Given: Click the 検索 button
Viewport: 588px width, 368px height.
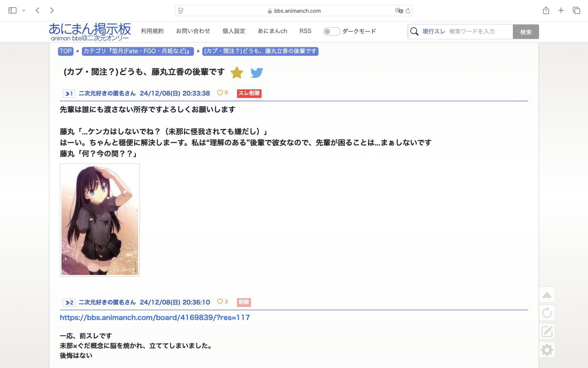Looking at the screenshot, I should tap(526, 32).
